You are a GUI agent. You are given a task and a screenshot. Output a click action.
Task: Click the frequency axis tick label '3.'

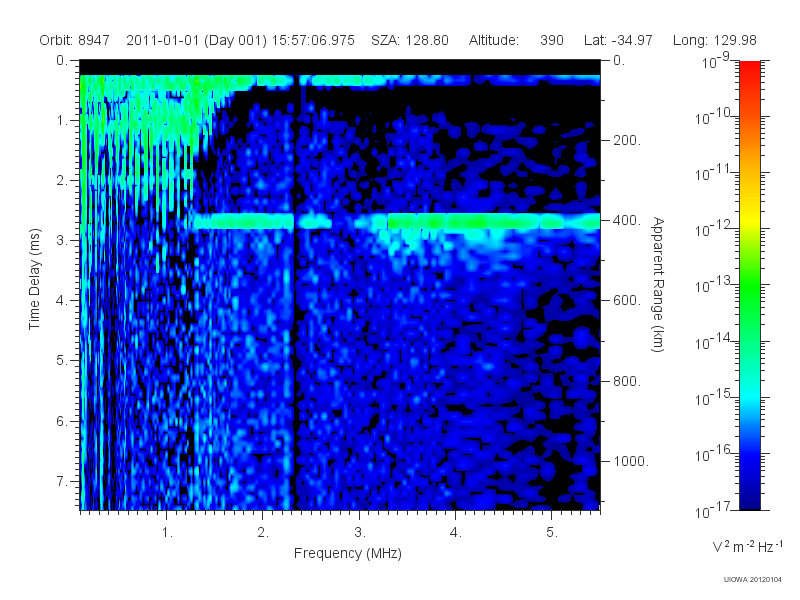tap(360, 532)
